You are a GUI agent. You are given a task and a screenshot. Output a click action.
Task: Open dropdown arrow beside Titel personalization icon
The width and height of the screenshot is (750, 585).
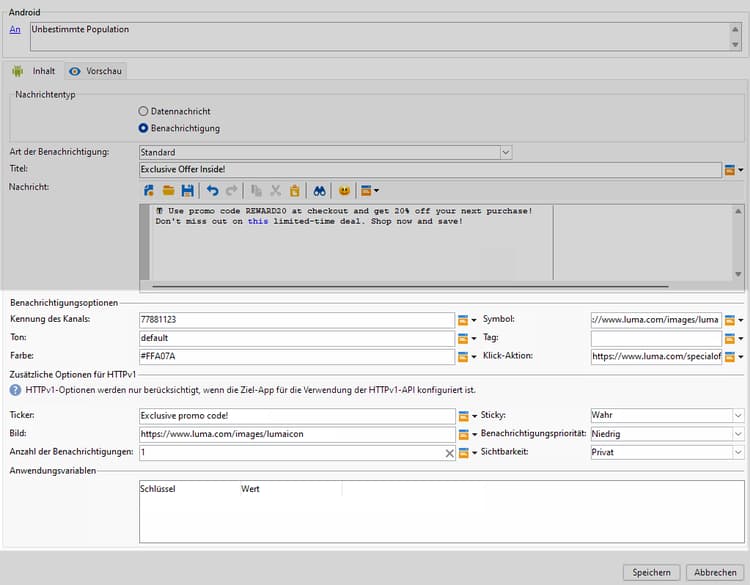pos(740,170)
